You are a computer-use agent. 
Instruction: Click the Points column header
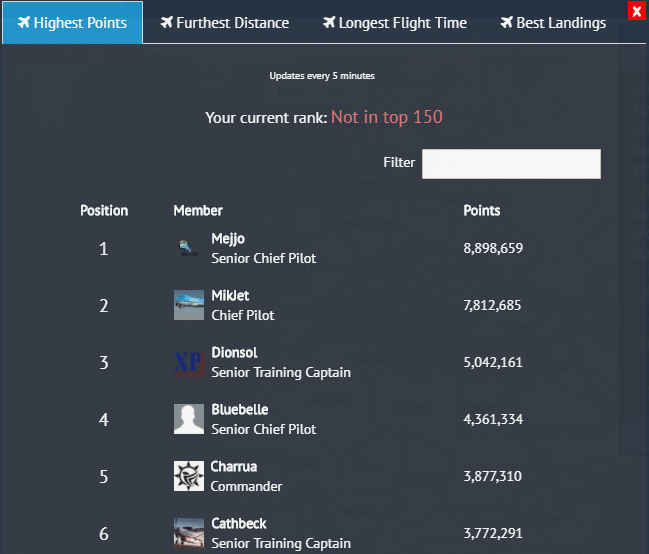tap(482, 210)
